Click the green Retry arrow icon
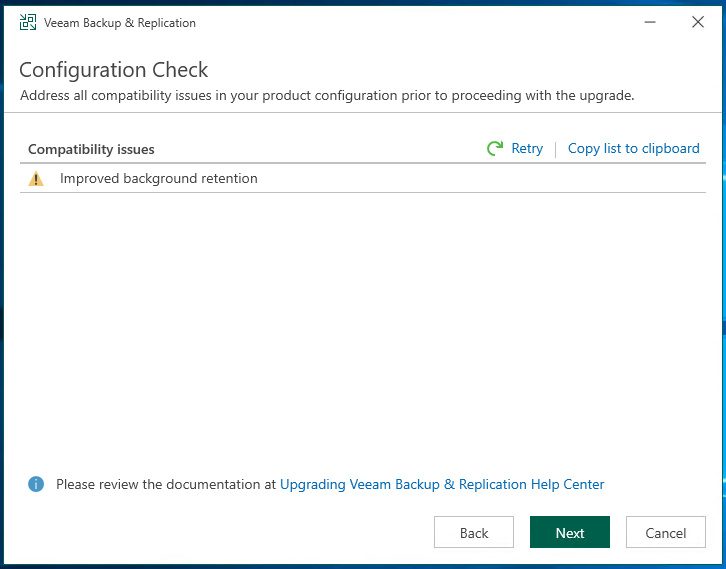The image size is (726, 569). [495, 148]
